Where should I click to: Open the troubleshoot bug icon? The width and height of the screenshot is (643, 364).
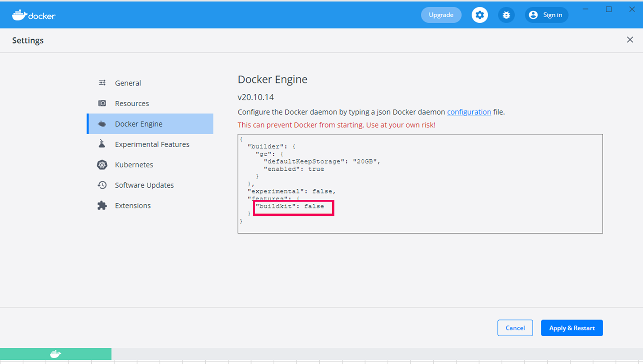click(506, 15)
